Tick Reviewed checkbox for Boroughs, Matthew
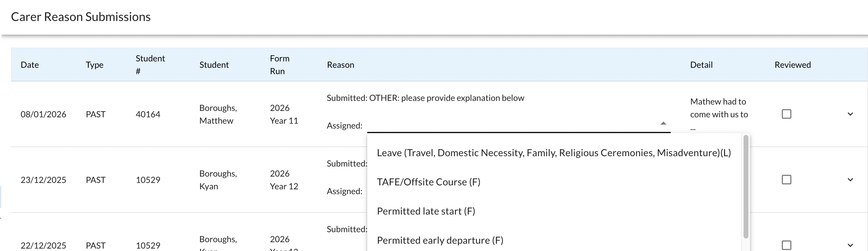868x251 pixels. pyautogui.click(x=786, y=114)
